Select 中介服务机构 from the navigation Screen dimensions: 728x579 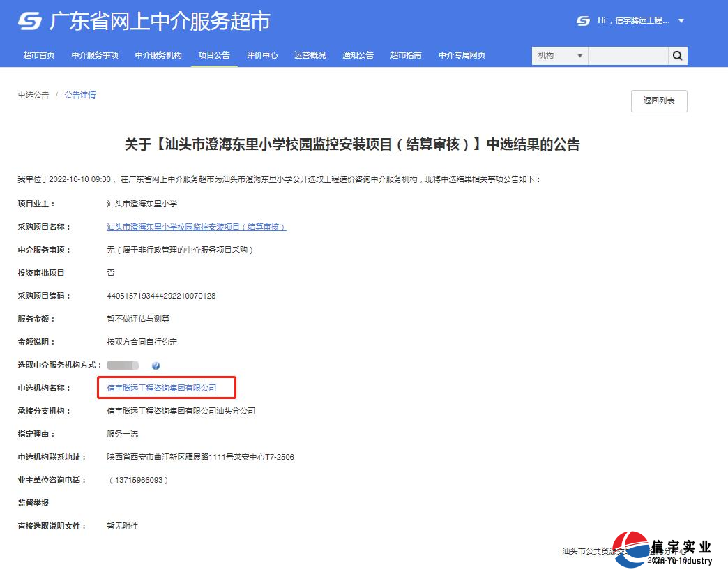point(157,55)
